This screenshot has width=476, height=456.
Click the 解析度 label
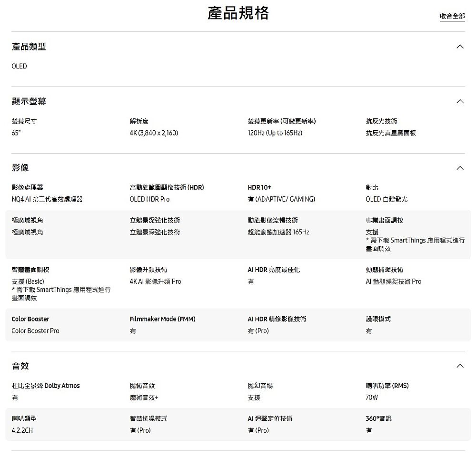pyautogui.click(x=139, y=121)
